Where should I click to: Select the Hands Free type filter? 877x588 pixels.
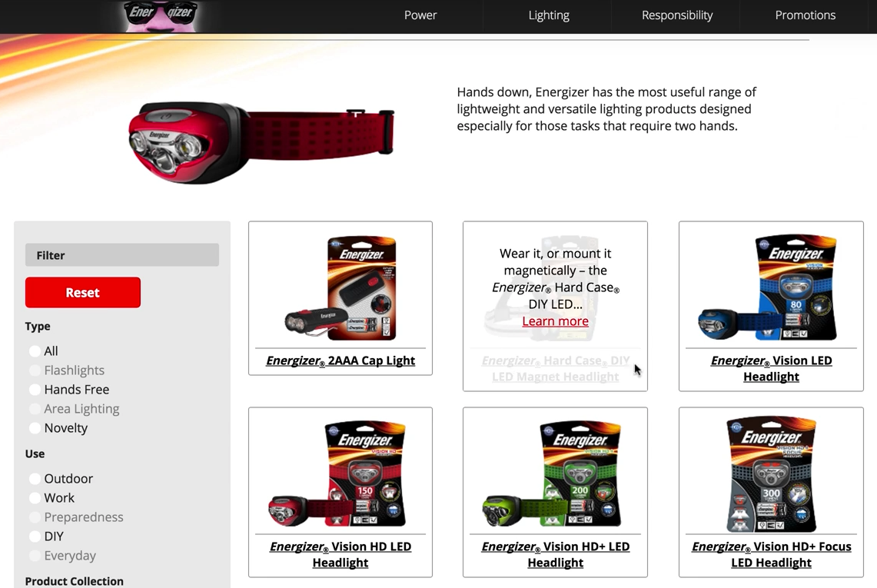tap(35, 390)
